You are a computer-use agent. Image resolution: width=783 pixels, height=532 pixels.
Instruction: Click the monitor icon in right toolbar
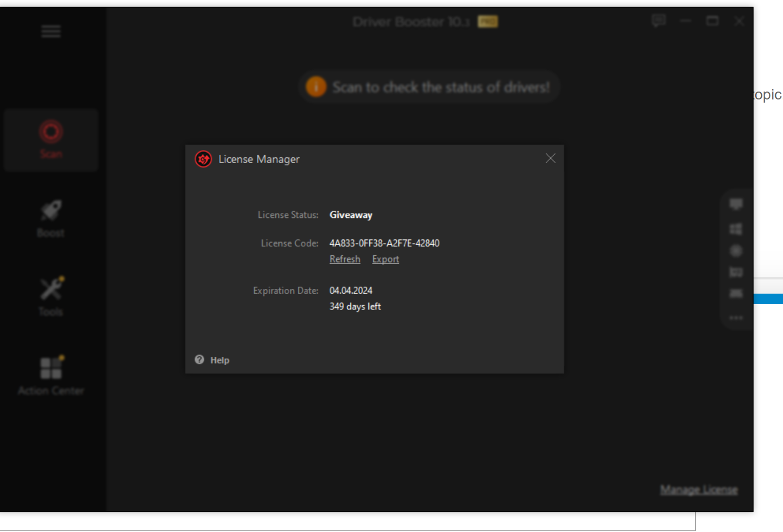pos(736,204)
